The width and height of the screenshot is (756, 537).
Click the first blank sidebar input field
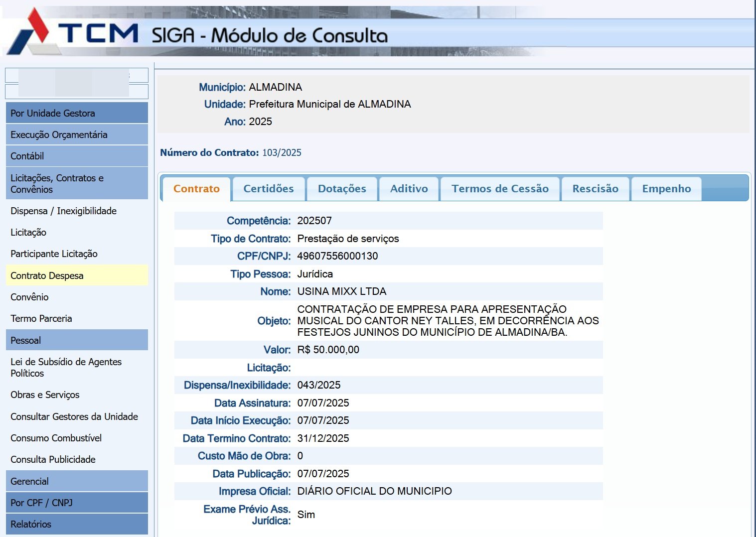pyautogui.click(x=77, y=75)
